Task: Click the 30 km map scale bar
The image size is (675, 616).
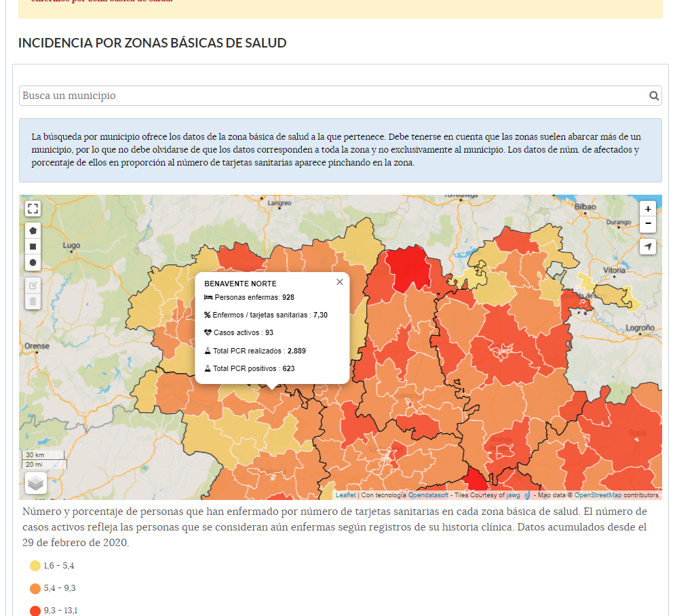Action: pyautogui.click(x=43, y=455)
